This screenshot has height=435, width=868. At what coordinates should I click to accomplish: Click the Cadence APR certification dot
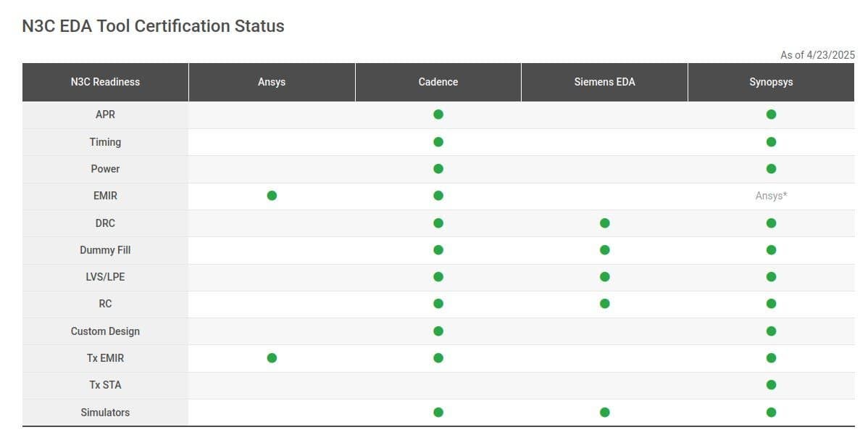(438, 115)
